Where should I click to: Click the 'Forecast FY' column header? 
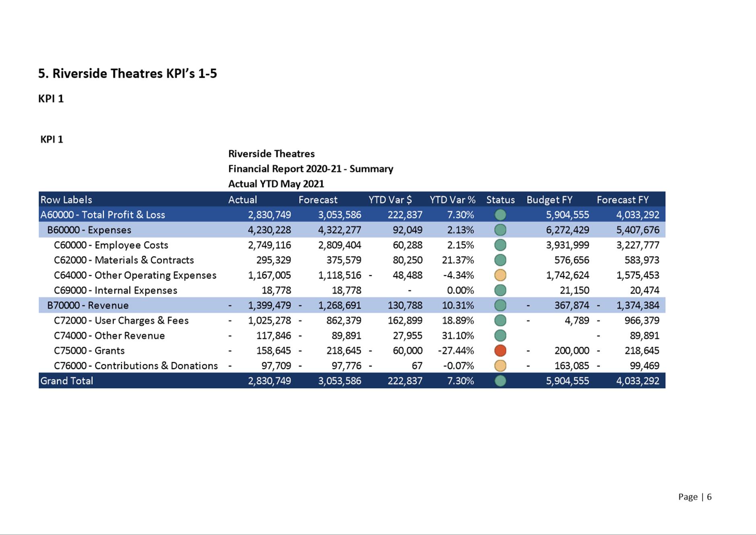click(x=623, y=200)
